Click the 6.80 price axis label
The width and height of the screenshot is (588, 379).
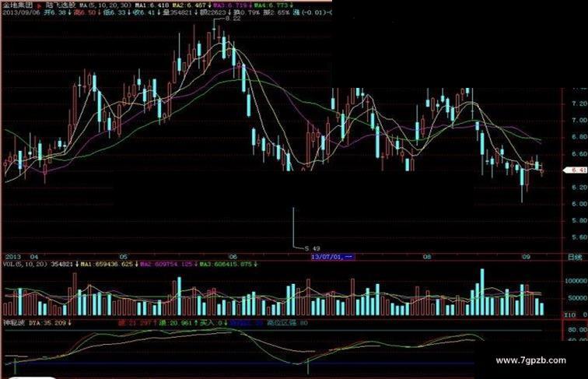(x=579, y=137)
